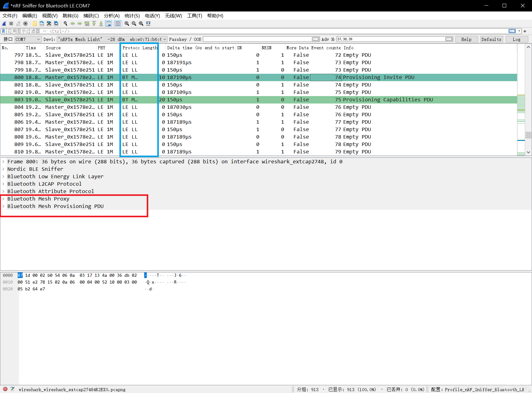Open the 统计(S) menu
This screenshot has width=532, height=393.
[132, 16]
